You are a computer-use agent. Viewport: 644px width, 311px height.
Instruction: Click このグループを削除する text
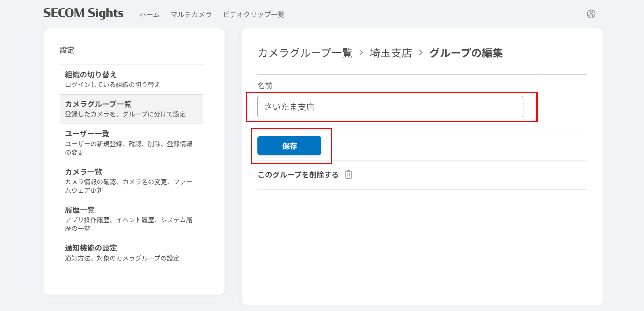pos(298,175)
